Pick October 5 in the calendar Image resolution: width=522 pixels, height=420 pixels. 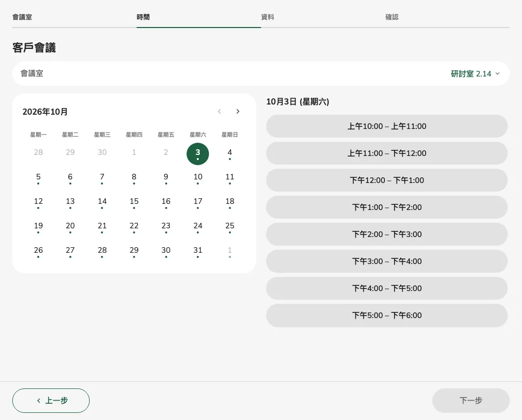tap(38, 178)
